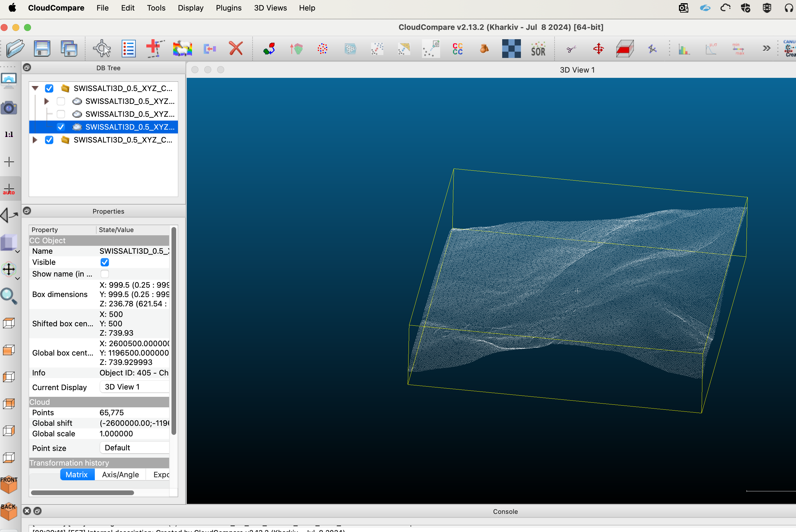Close the Console panel

[x=27, y=511]
